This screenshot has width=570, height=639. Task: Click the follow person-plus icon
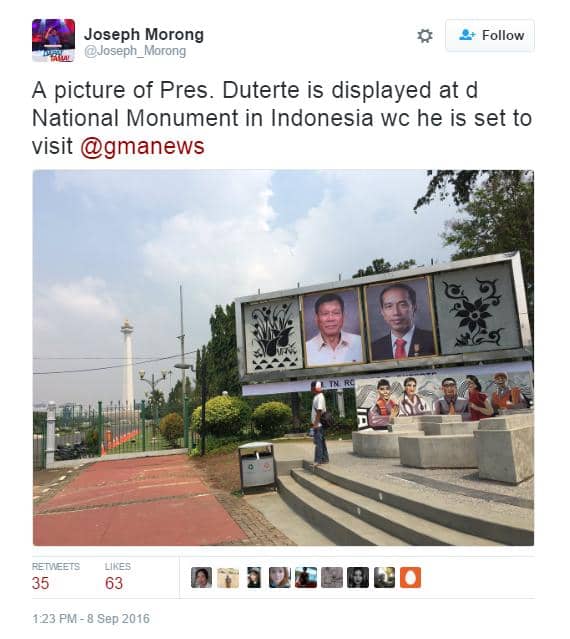(467, 35)
